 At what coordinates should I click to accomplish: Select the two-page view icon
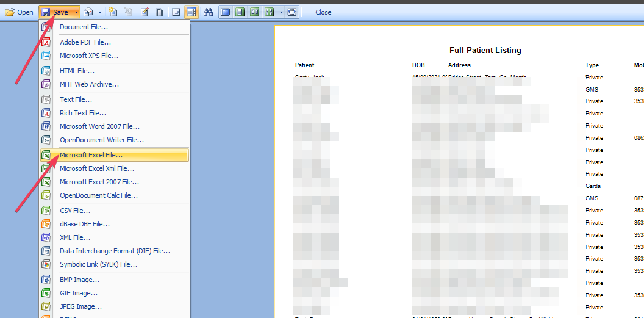pos(254,12)
